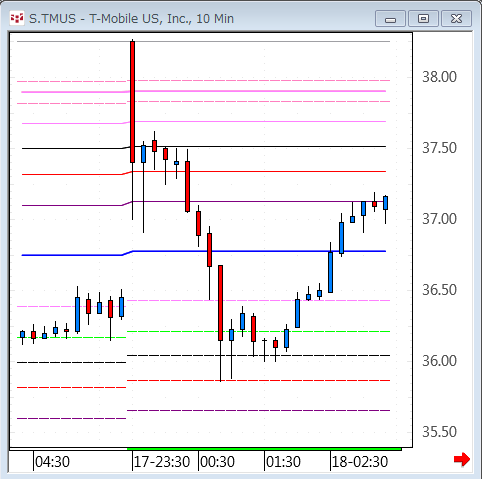Screen dimensions: 482x479
Task: Minimize the T-Mobile chart window
Action: (x=390, y=19)
